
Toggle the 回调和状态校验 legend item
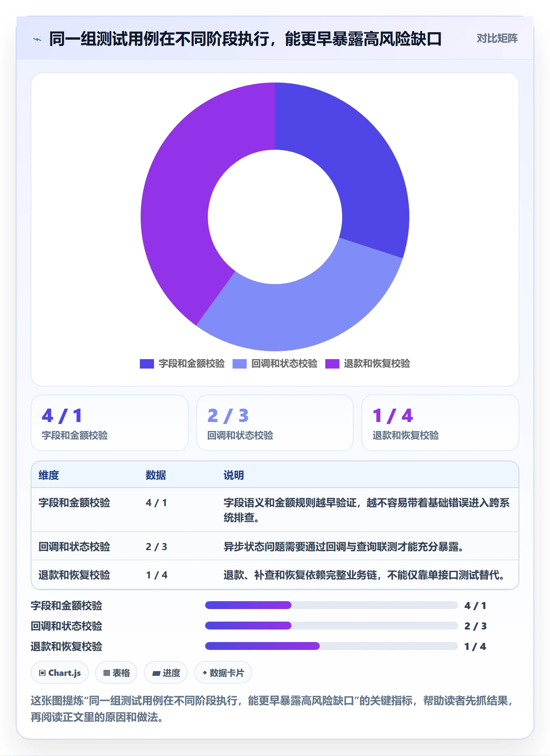(x=275, y=363)
